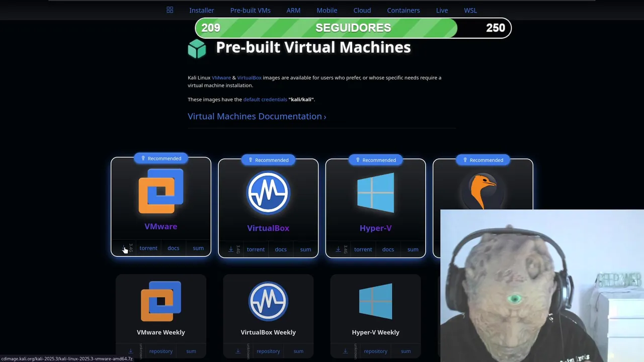Click the large VirtualBox logo icon

[268, 193]
